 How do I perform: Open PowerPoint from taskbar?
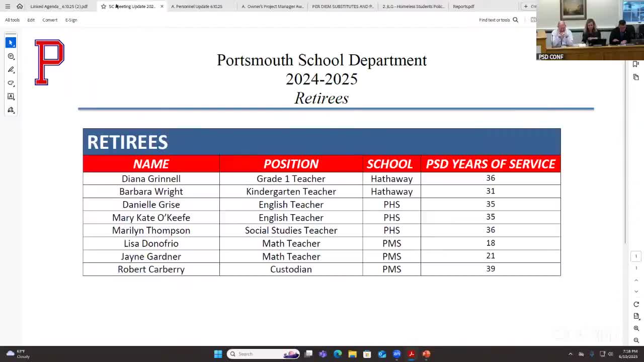(x=426, y=354)
